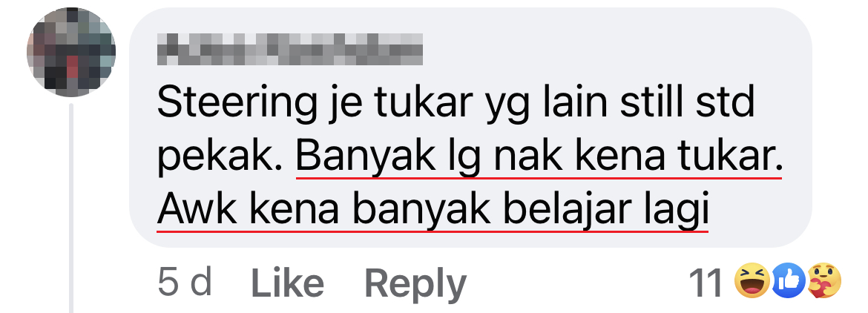This screenshot has width=868, height=313.
Task: Click the blue thumbs-up reaction icon
Action: coord(789,280)
